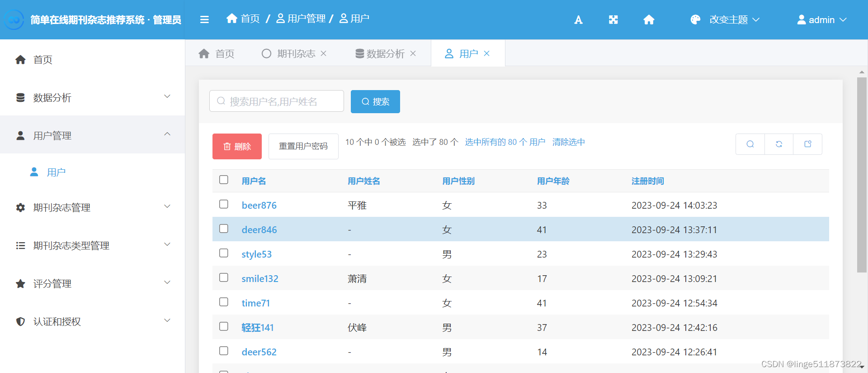Screen dimensions: 868x373
Task: Check the box for smile132 row
Action: tap(224, 277)
